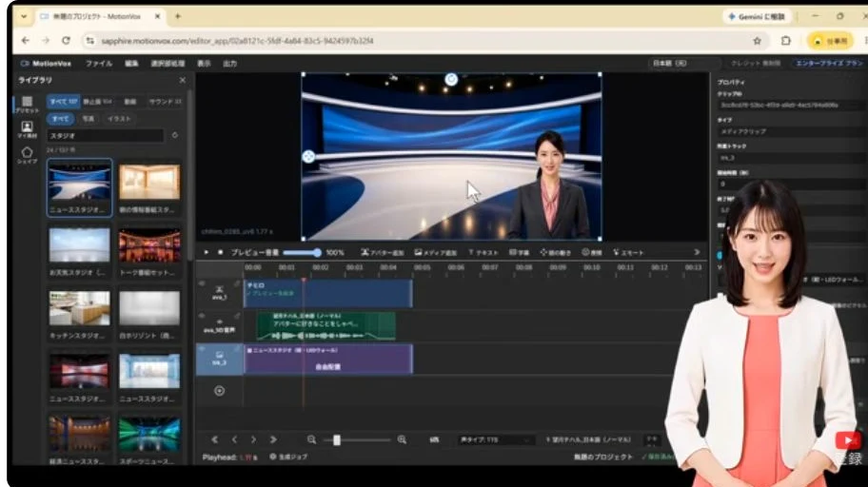Image resolution: width=868 pixels, height=487 pixels.
Task: Adjust the プレビュー音量 slider
Action: click(x=302, y=252)
